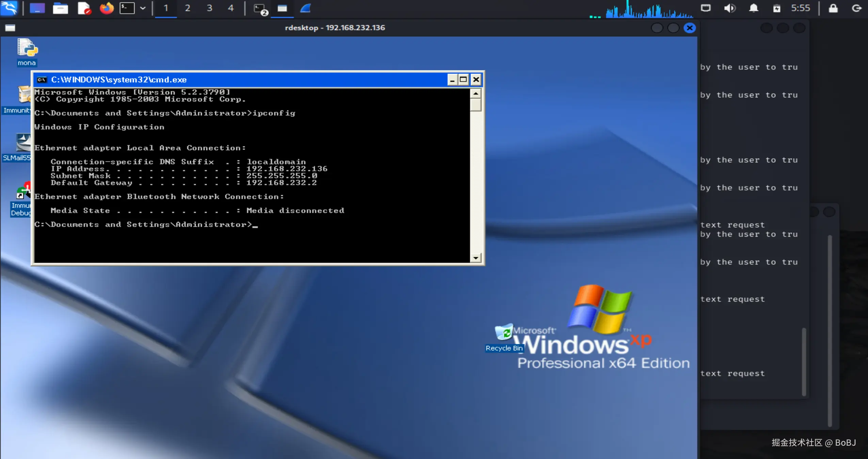Open the rdesktop window menu icon

(x=10, y=28)
